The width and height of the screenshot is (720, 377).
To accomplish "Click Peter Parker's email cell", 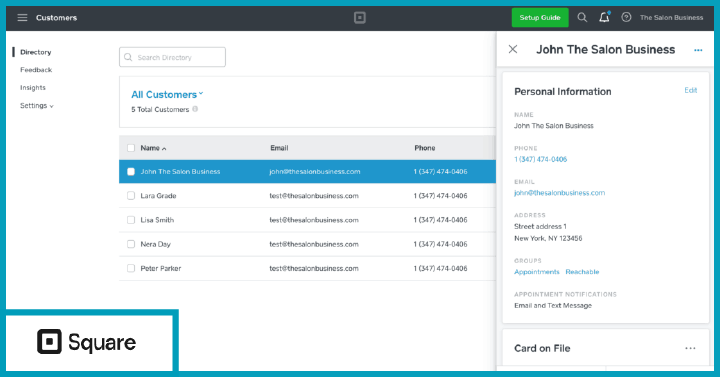I will pos(314,268).
